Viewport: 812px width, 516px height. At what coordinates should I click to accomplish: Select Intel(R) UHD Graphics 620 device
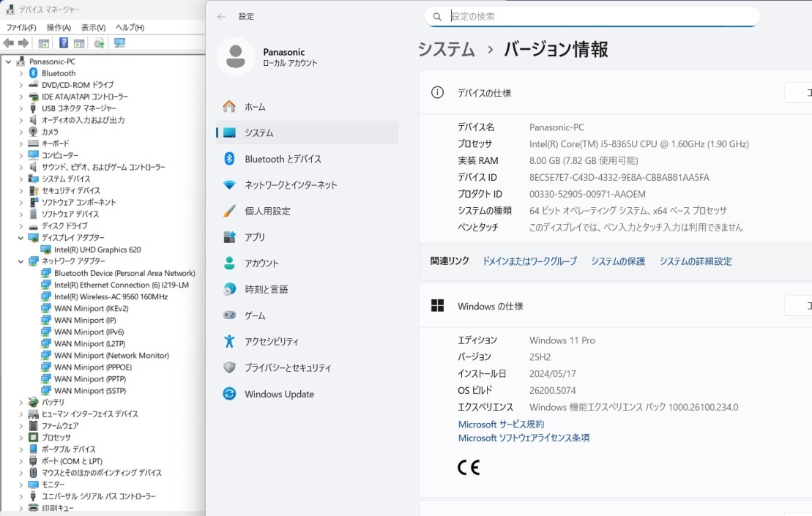pos(97,250)
